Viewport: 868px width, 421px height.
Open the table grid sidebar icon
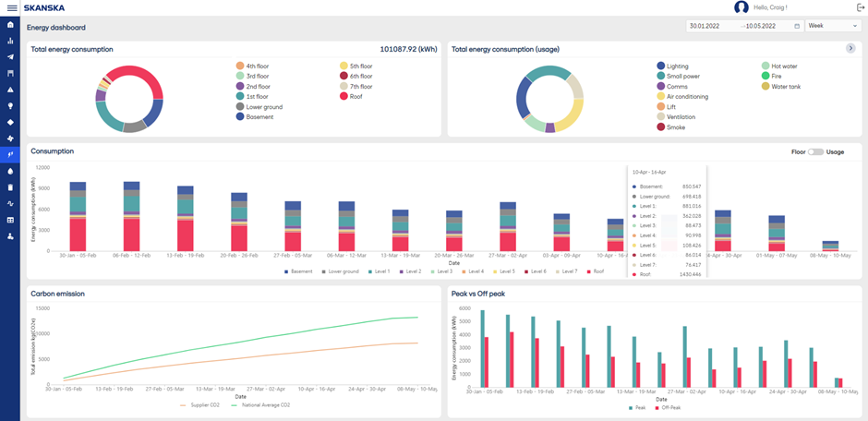pyautogui.click(x=10, y=220)
